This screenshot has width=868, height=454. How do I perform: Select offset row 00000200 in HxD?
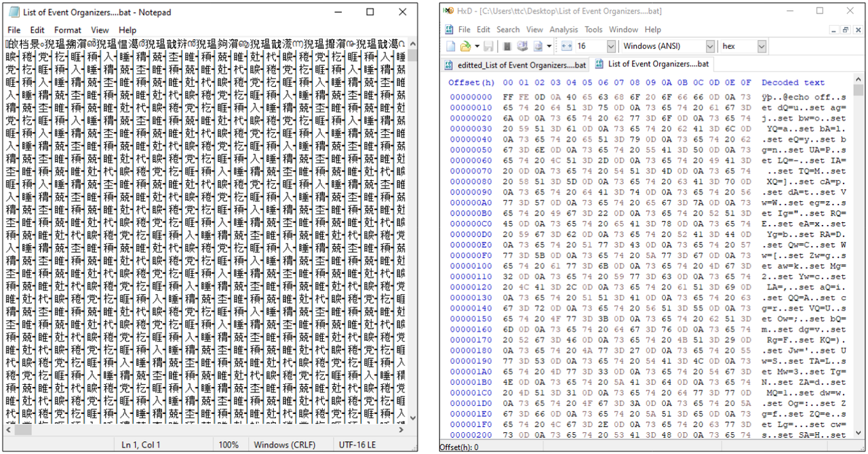click(471, 435)
